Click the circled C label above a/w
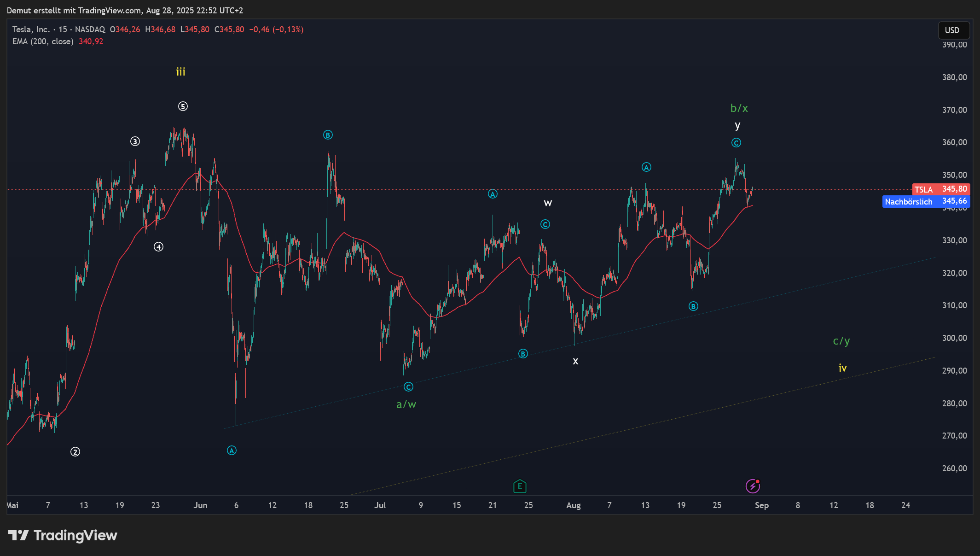The width and height of the screenshot is (980, 556). (408, 387)
